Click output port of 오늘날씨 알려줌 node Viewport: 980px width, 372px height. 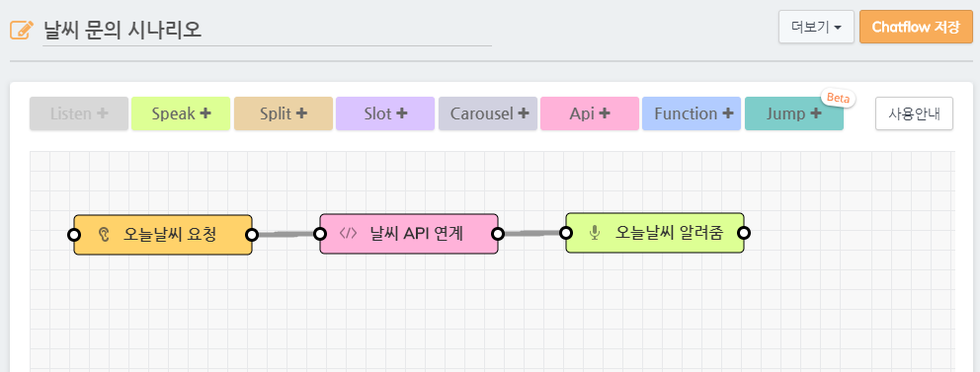tap(744, 233)
